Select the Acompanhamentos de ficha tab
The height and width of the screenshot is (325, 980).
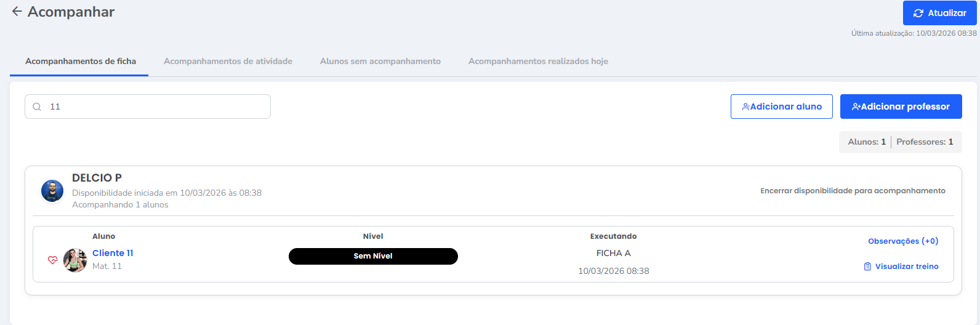point(81,62)
